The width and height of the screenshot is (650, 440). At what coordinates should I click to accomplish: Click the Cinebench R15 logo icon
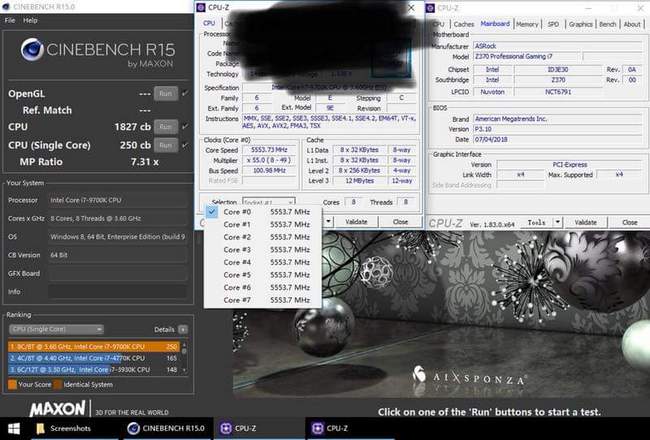32,50
